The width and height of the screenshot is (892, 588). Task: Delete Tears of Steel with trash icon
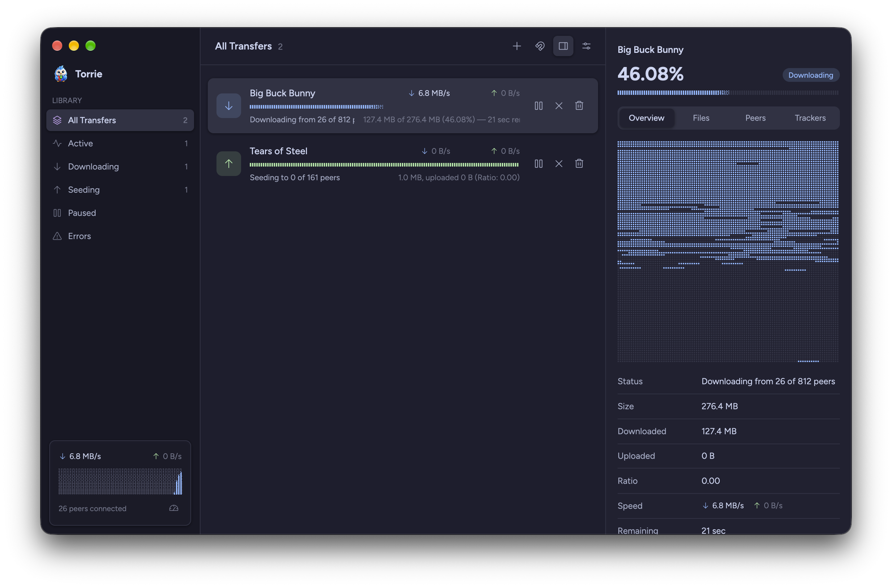pos(579,164)
